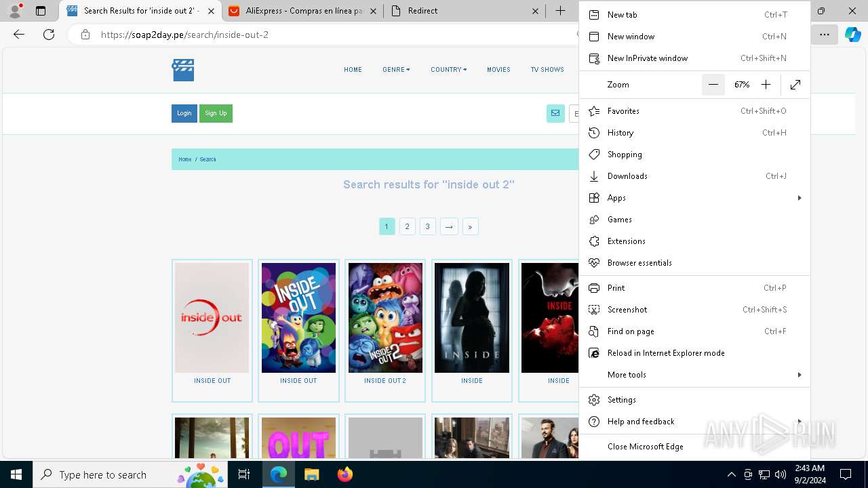The width and height of the screenshot is (868, 488).
Task: Show hidden system tray icons
Action: (731, 474)
